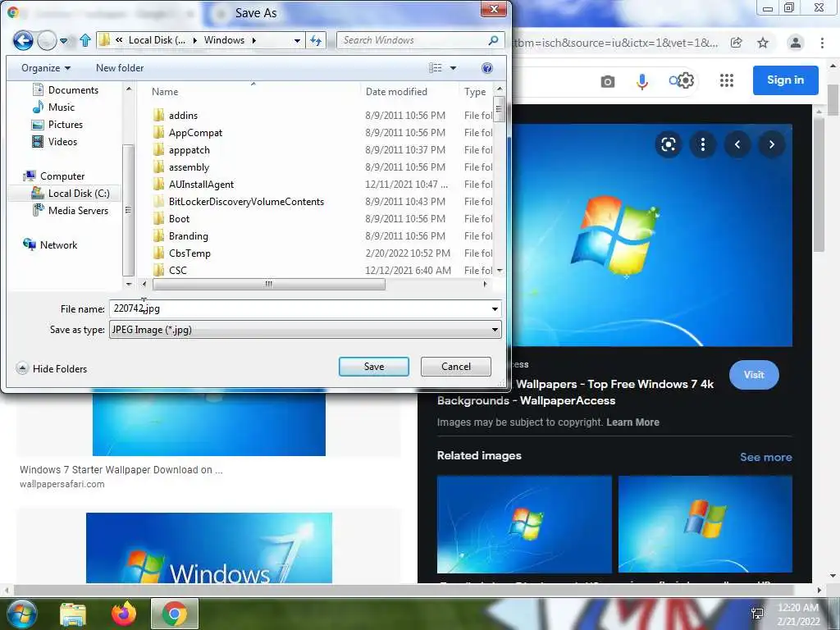This screenshot has height=630, width=840.
Task: Select Media Servers in navigation pane
Action: (71, 211)
